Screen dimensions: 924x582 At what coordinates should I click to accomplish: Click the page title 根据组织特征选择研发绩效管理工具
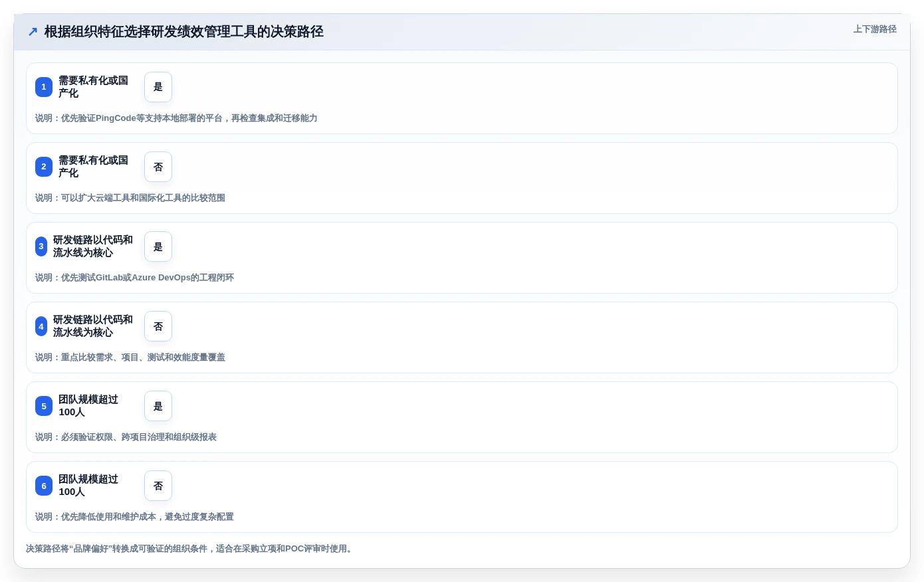tap(184, 31)
